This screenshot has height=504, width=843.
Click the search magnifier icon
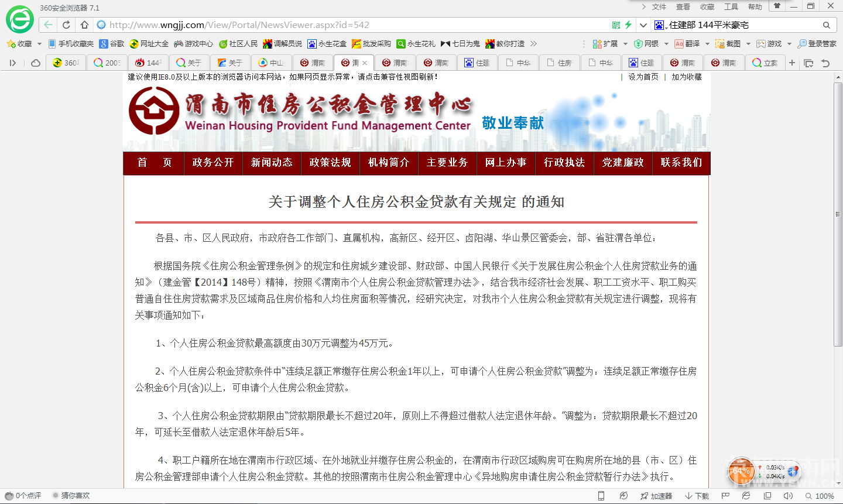pyautogui.click(x=826, y=25)
